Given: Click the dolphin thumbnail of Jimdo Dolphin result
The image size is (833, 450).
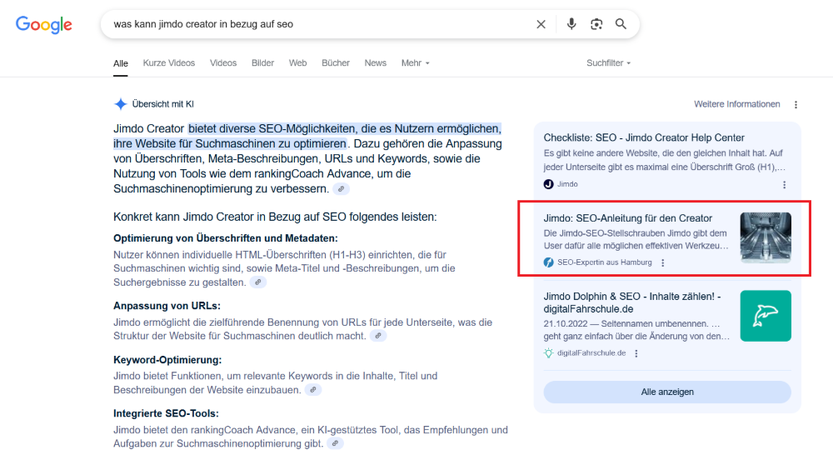Looking at the screenshot, I should [766, 316].
